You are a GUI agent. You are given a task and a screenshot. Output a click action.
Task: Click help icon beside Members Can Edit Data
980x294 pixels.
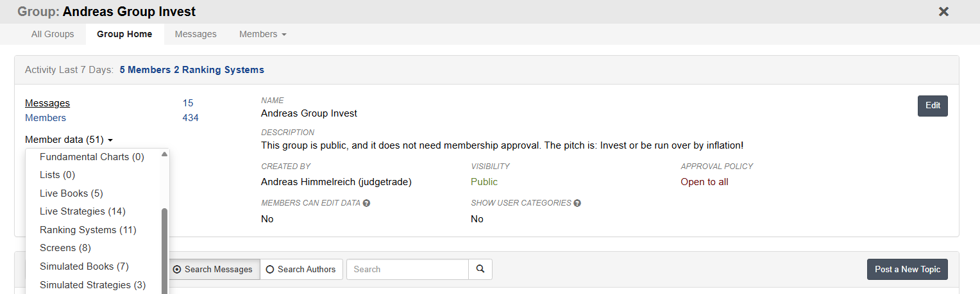point(366,203)
